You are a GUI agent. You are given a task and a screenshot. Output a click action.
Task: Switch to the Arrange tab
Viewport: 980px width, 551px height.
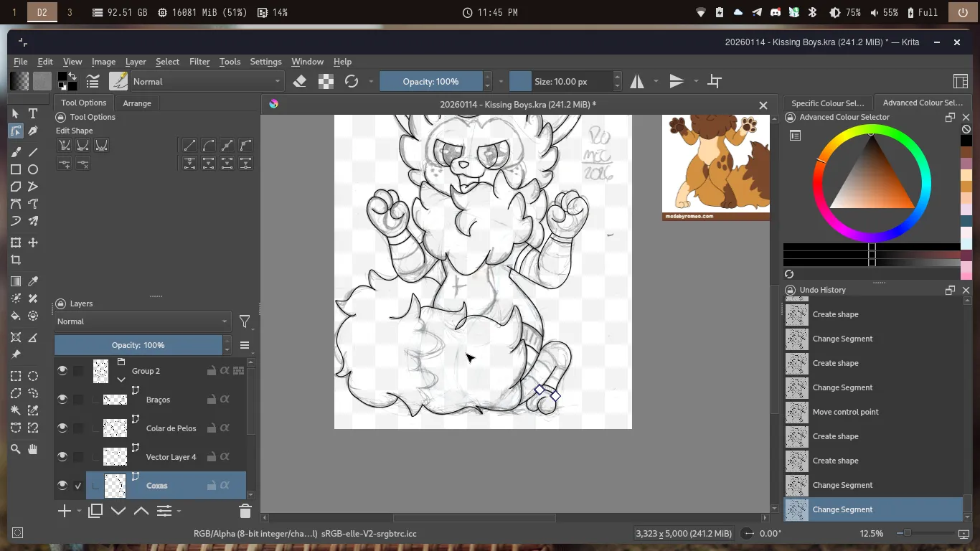[x=137, y=103]
